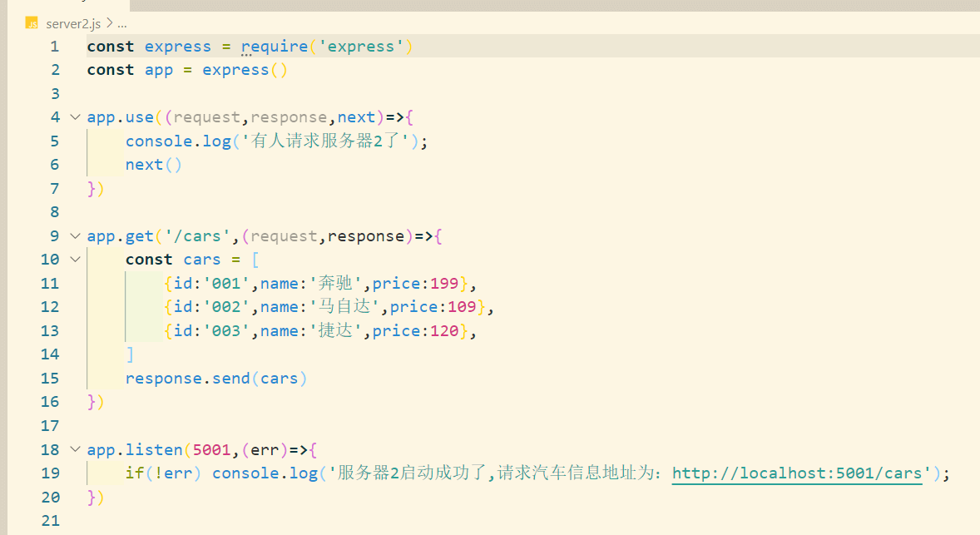The image size is (980, 535).
Task: Click the next parameter on line 4
Action: (356, 116)
